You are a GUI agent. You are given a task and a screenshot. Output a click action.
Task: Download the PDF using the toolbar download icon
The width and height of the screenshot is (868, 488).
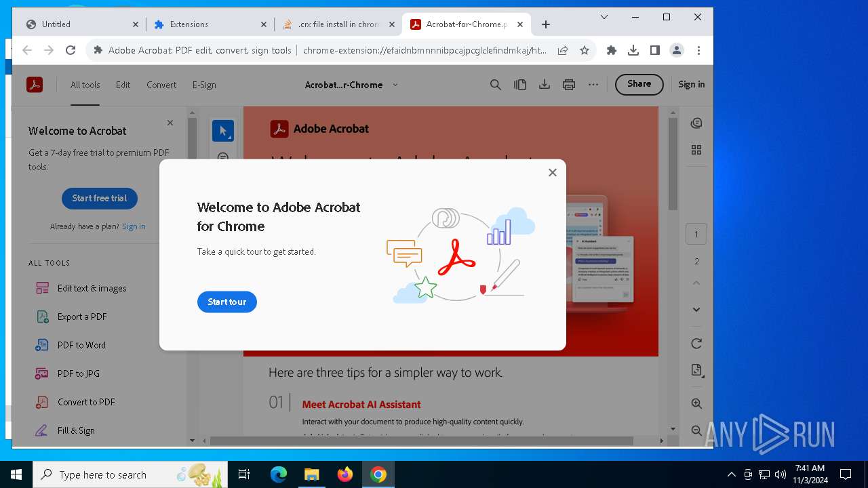pos(544,85)
